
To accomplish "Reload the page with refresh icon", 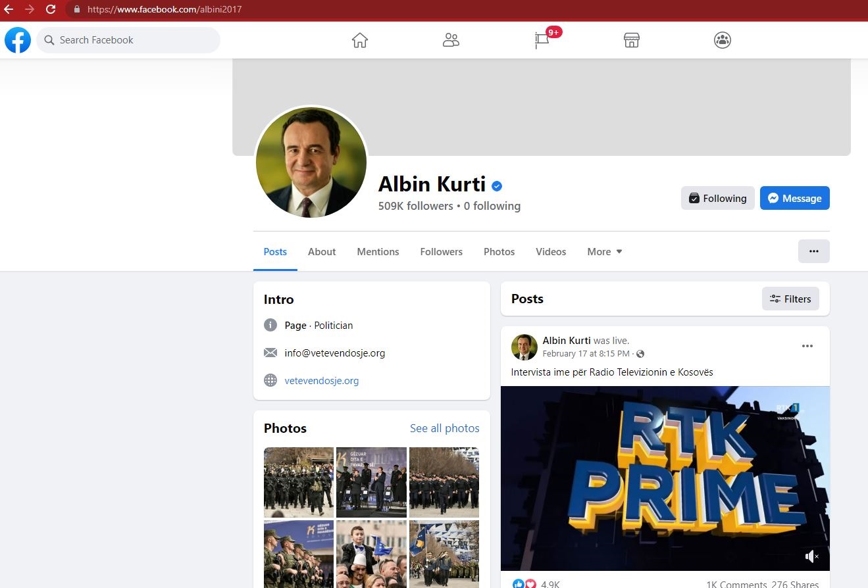I will (51, 9).
